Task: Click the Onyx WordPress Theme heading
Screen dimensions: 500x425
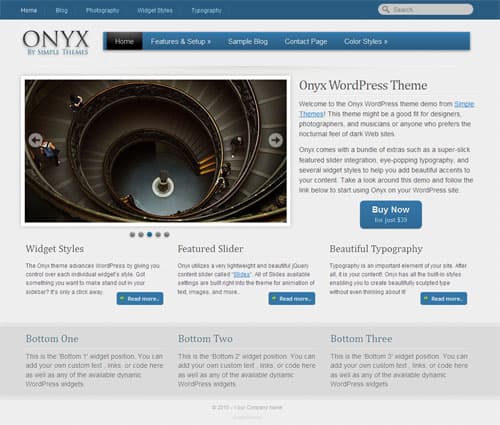Action: coord(363,85)
